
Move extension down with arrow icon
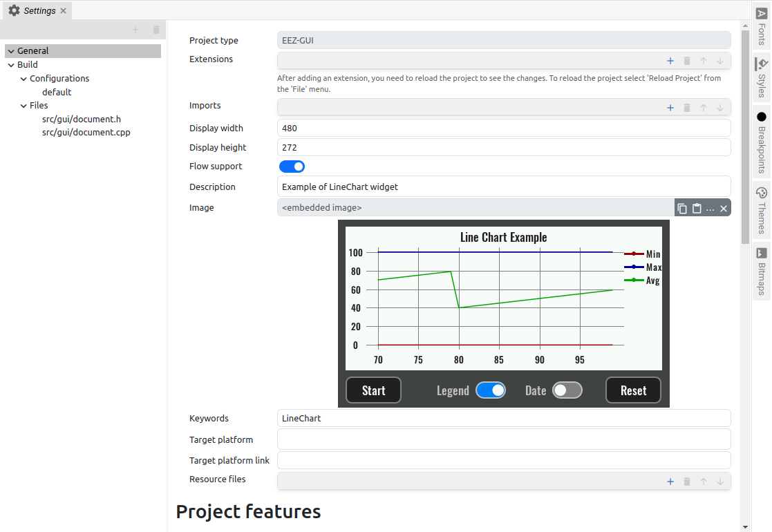pyautogui.click(x=719, y=61)
